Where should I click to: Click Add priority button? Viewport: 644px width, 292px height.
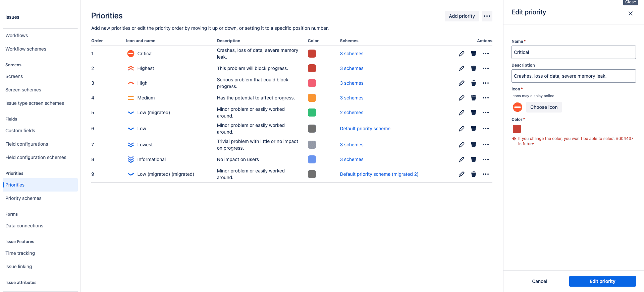pos(462,16)
